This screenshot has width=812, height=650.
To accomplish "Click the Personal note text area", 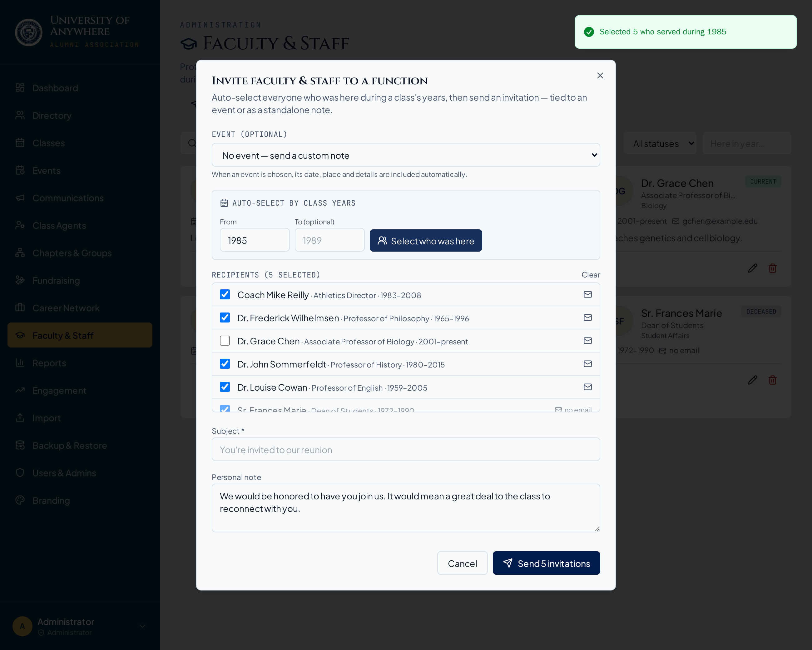I will (x=406, y=508).
